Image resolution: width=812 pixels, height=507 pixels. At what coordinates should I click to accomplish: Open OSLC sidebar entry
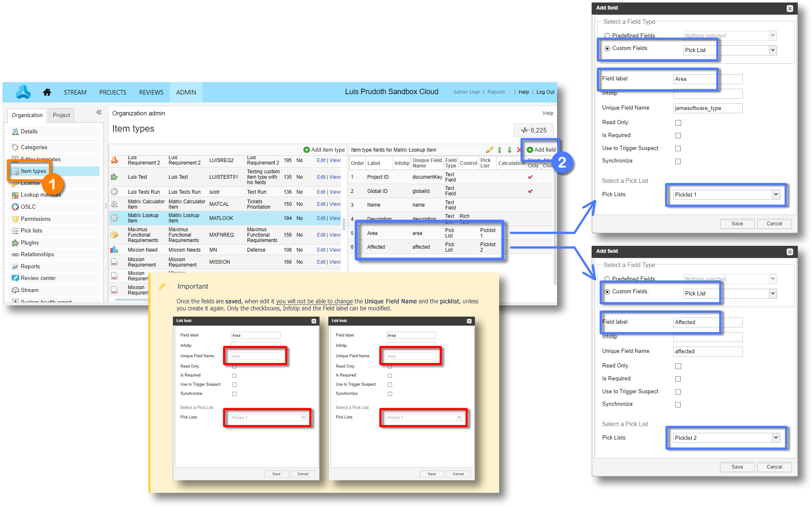click(54, 207)
